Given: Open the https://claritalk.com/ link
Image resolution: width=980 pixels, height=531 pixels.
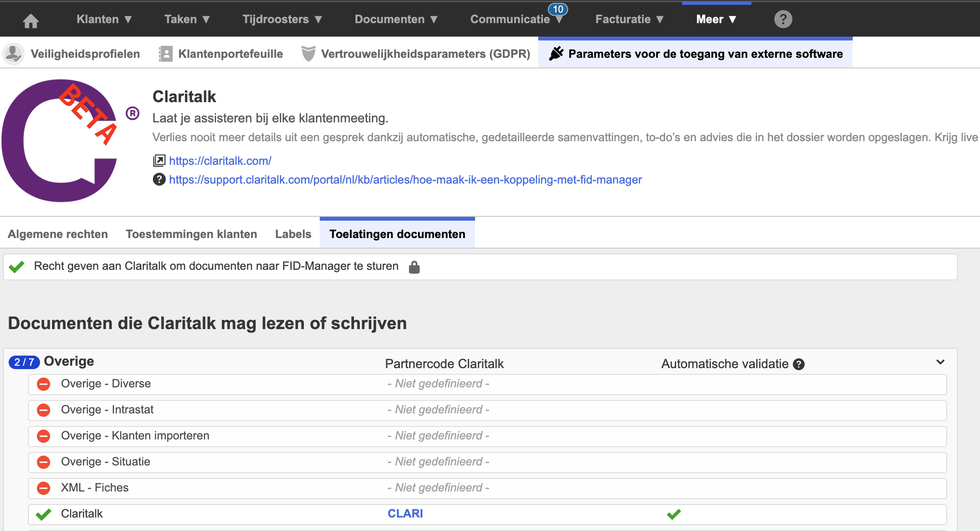Looking at the screenshot, I should (x=220, y=161).
